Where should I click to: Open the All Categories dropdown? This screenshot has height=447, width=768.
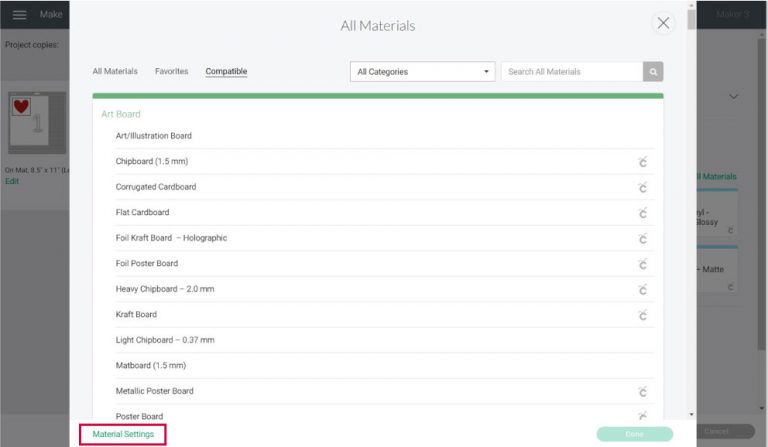[x=423, y=71]
